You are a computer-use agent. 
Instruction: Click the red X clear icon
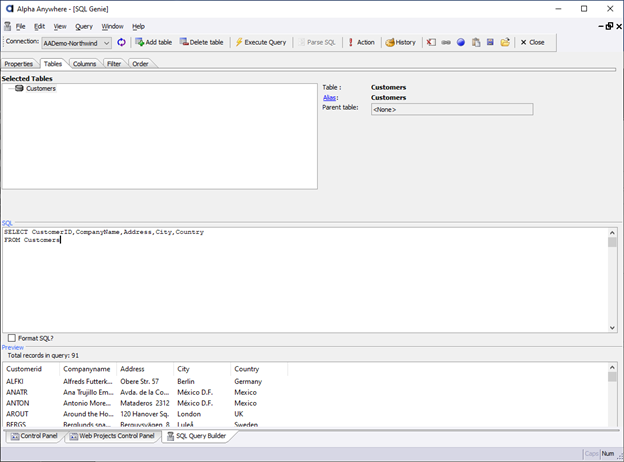(x=431, y=42)
